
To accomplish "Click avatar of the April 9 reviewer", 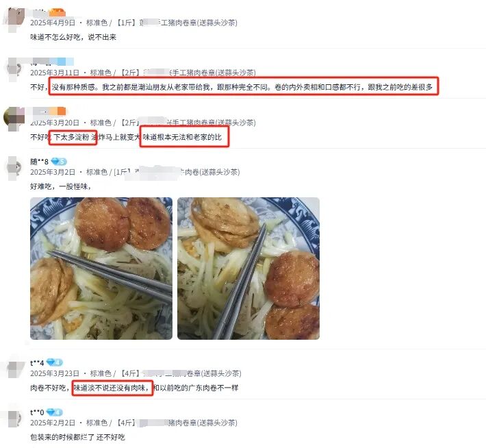I will (x=14, y=18).
